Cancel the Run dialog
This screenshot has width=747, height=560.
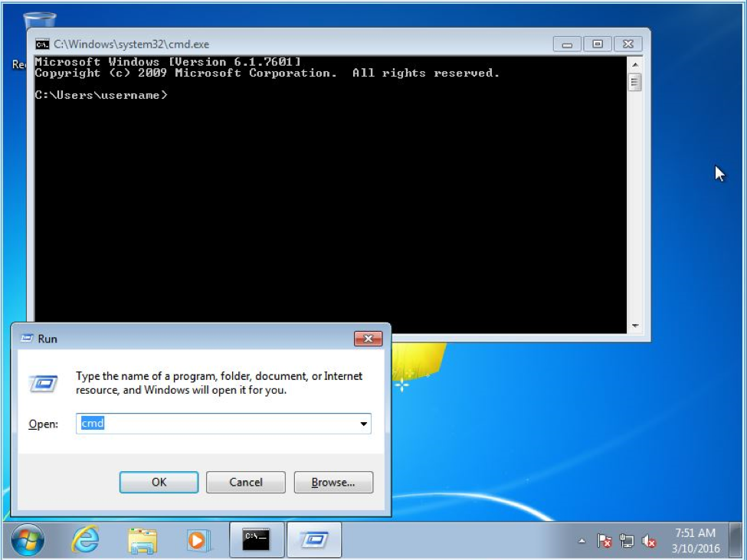(x=245, y=482)
